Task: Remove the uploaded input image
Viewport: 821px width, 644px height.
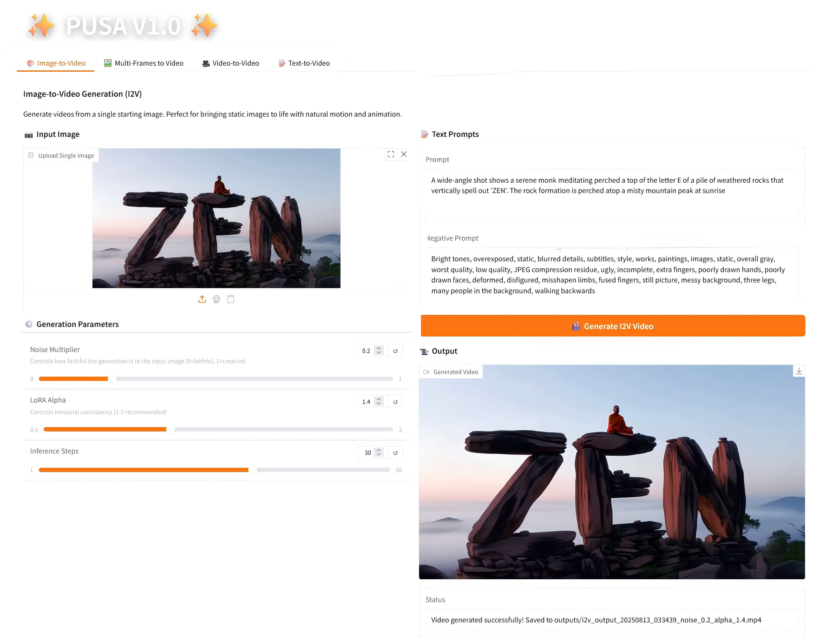Action: pyautogui.click(x=404, y=154)
